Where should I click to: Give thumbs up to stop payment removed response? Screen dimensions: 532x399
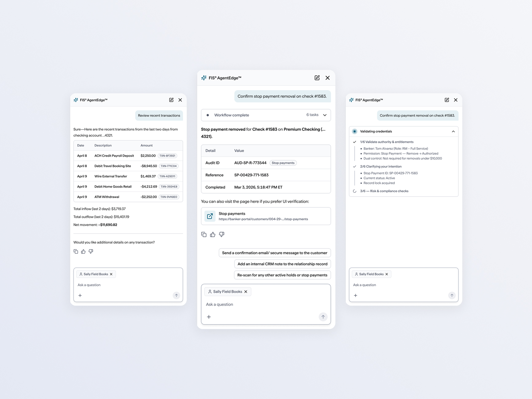[x=213, y=234]
